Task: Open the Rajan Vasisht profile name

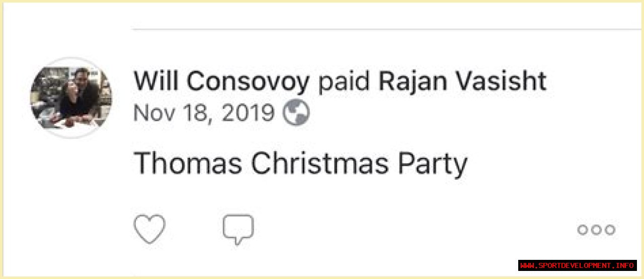Action: click(462, 82)
